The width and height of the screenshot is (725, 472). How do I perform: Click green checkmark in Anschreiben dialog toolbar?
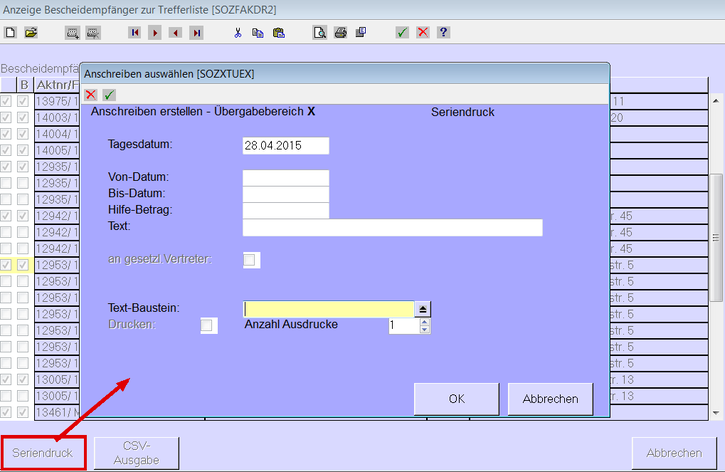pos(109,95)
